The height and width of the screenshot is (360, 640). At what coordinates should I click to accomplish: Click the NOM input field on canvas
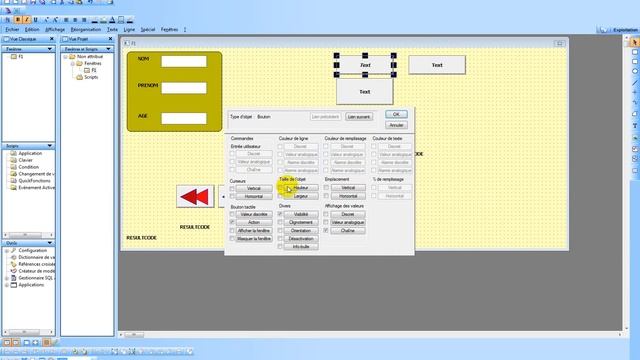(x=184, y=61)
